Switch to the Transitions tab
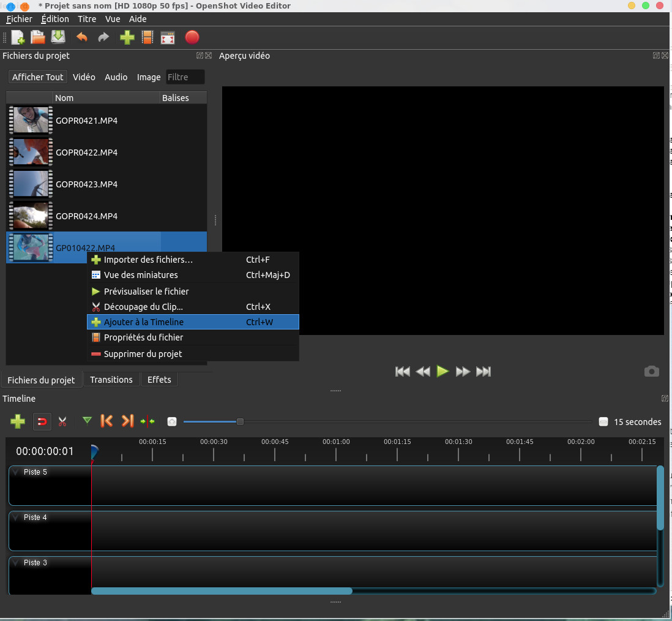The image size is (672, 621). click(111, 380)
